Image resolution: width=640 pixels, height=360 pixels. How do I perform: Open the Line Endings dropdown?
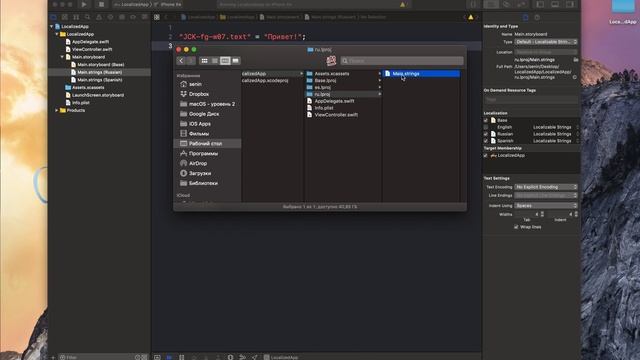point(546,196)
